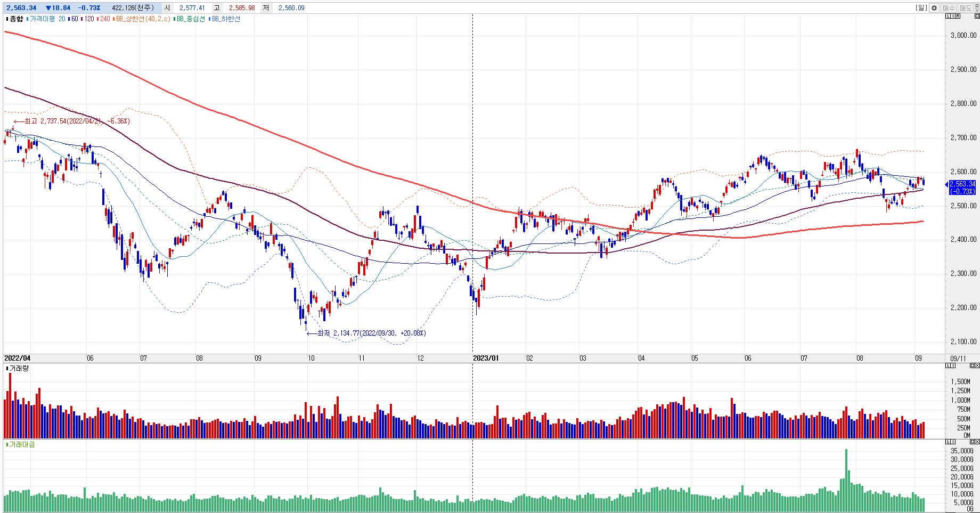Viewport: 980px width, 513px height.
Task: Click the 2023/01 date axis label
Action: (x=486, y=358)
